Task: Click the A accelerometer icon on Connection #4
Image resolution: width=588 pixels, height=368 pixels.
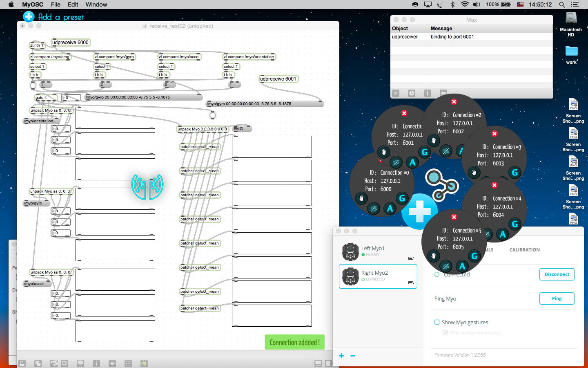Action: pos(503,235)
